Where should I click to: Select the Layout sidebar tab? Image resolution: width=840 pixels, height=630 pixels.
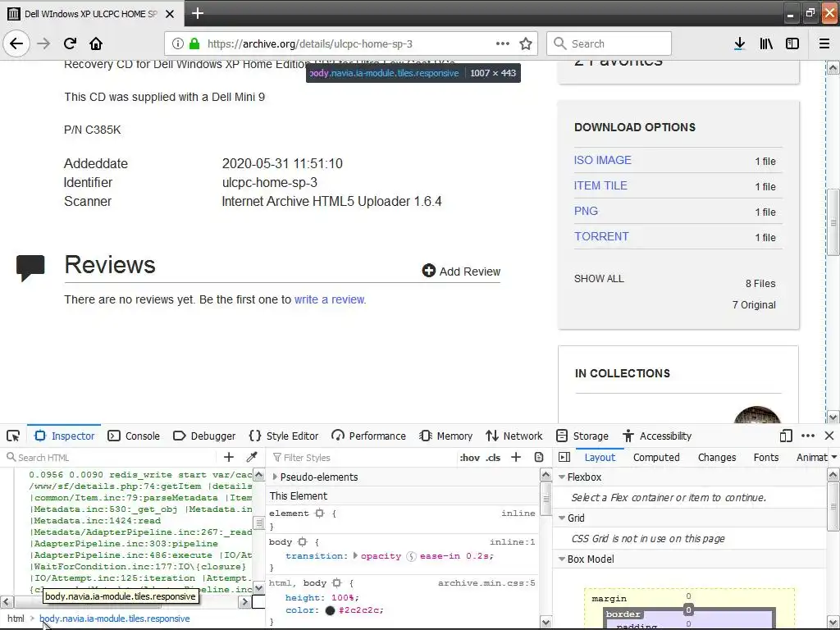pyautogui.click(x=600, y=457)
